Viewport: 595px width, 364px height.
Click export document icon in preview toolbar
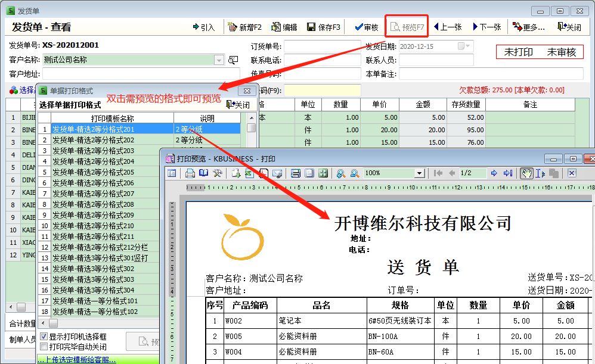click(x=236, y=173)
